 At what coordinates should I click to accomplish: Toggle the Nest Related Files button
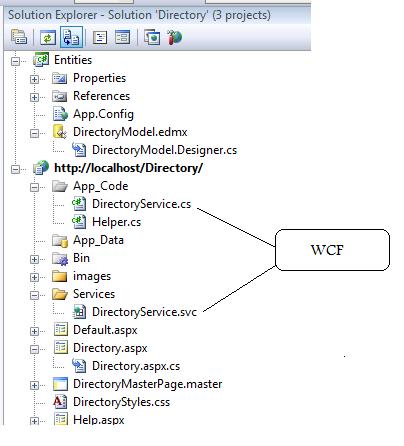pos(71,37)
